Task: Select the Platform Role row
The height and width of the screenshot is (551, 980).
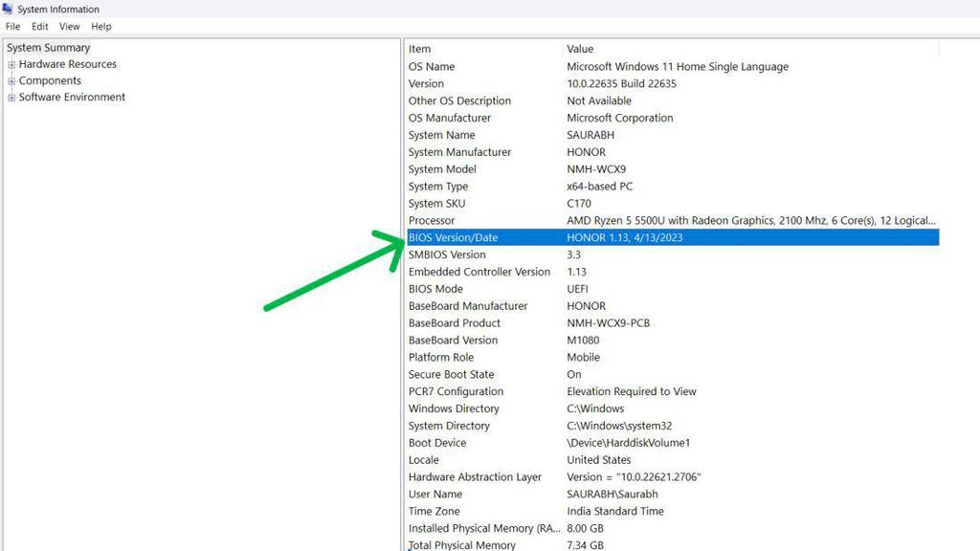Action: pos(673,358)
